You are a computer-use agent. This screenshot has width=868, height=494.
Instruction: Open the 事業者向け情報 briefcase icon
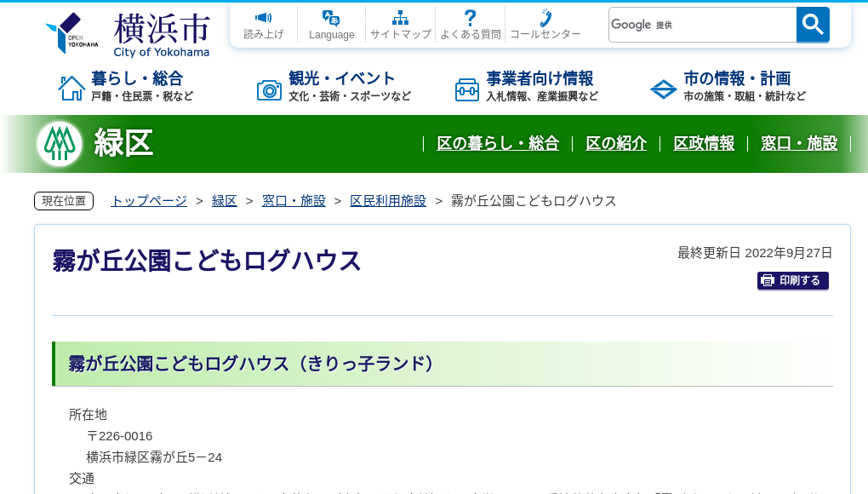[466, 89]
